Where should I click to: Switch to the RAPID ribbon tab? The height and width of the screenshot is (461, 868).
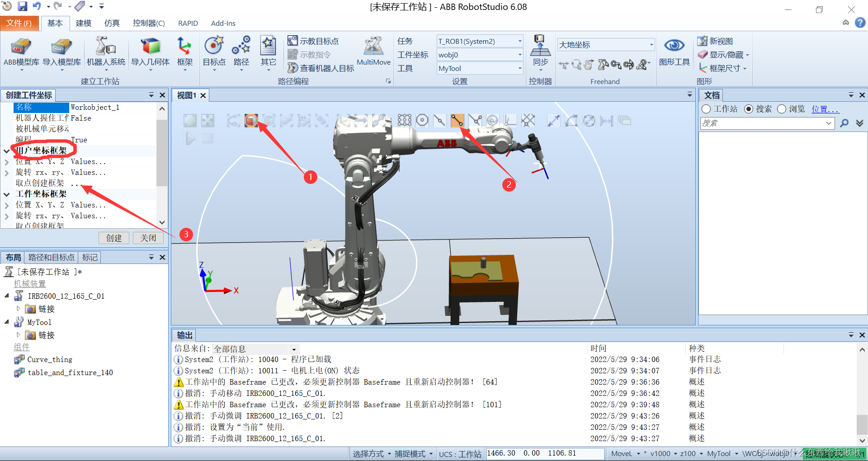188,23
